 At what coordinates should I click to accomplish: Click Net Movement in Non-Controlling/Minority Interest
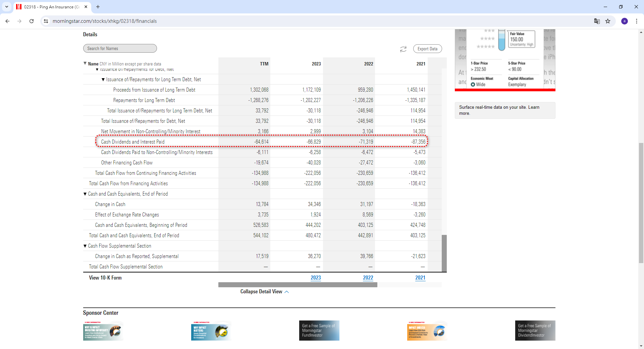tap(151, 132)
